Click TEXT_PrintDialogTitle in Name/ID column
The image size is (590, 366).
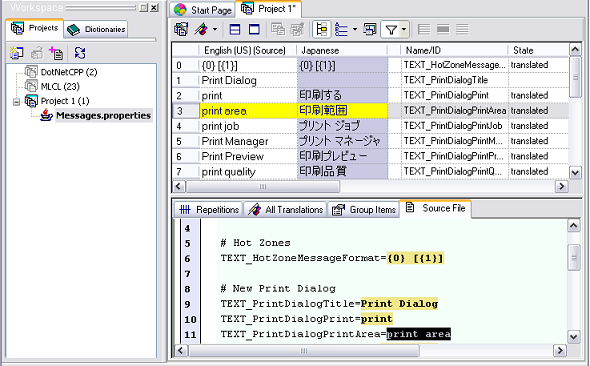pos(455,80)
